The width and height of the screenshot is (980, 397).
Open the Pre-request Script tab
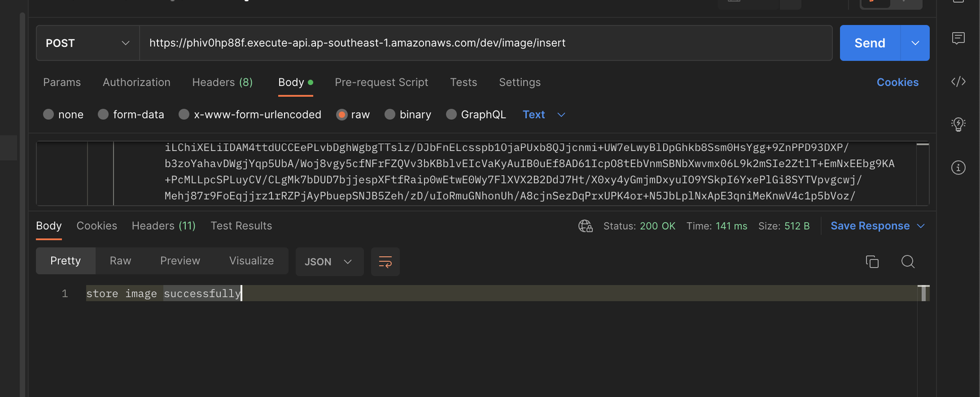pos(381,82)
